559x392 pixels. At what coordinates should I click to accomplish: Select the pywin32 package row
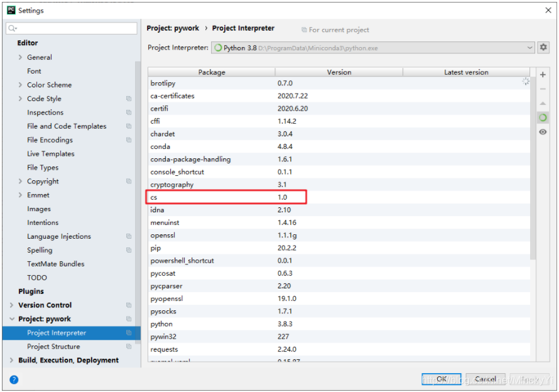click(x=339, y=336)
